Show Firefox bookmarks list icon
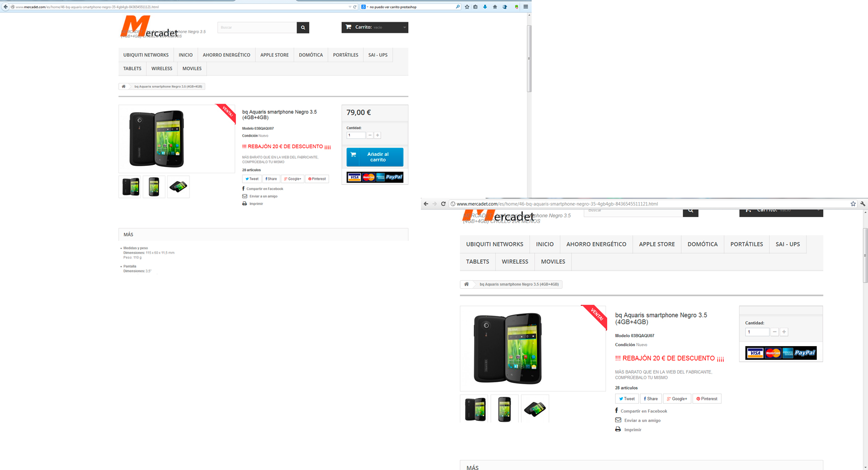This screenshot has height=470, width=868. (x=476, y=7)
